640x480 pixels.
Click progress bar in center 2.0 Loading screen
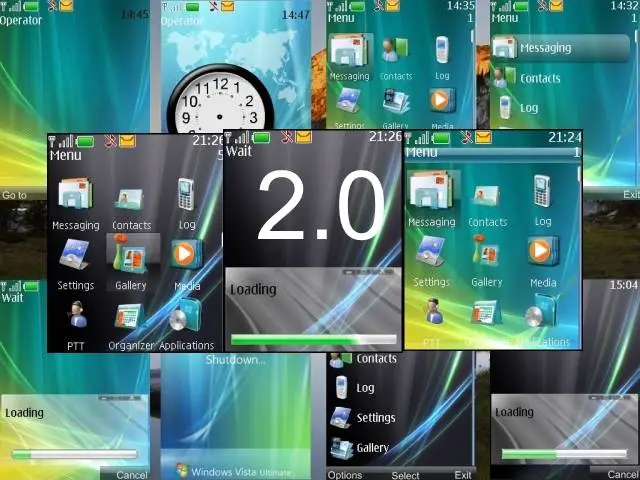[x=313, y=340]
